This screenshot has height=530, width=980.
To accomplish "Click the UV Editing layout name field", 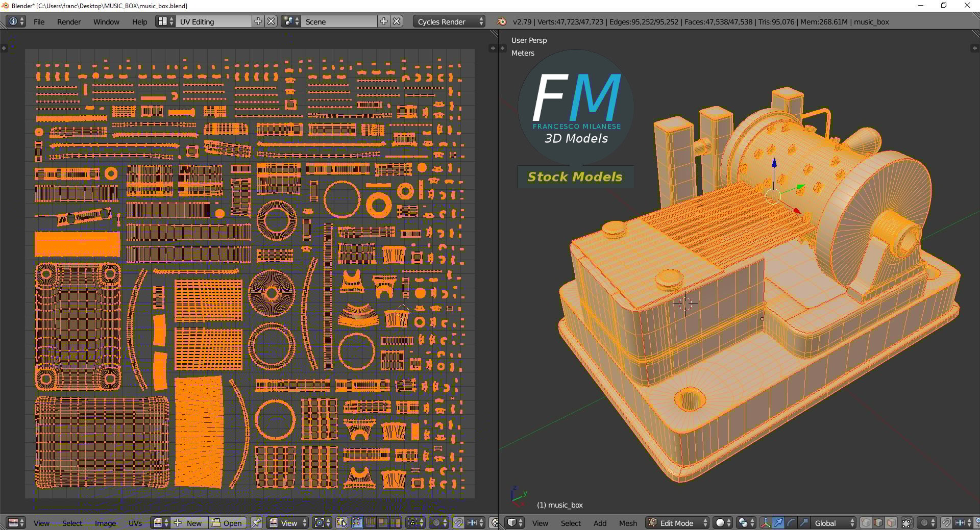I will point(213,21).
